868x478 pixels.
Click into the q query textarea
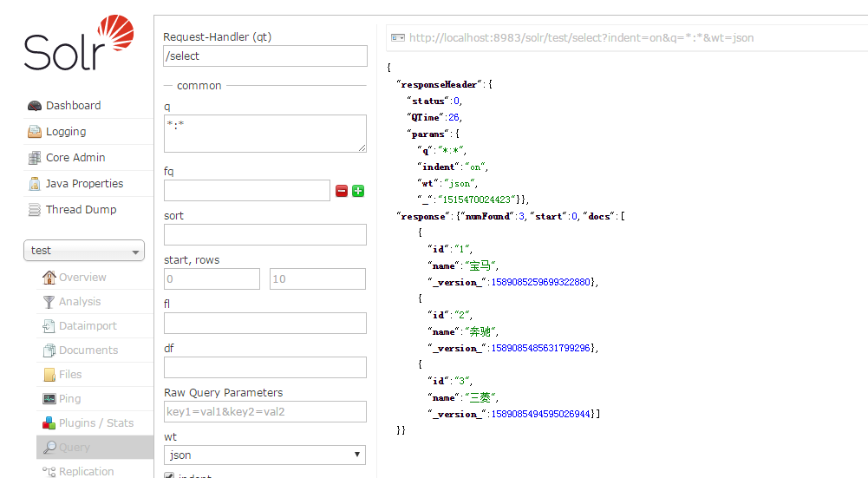265,134
